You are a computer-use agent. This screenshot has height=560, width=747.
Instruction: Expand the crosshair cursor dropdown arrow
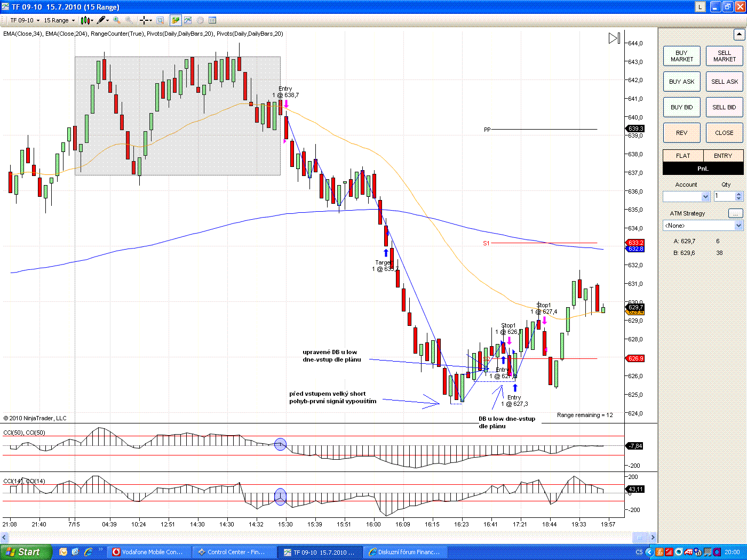point(151,20)
